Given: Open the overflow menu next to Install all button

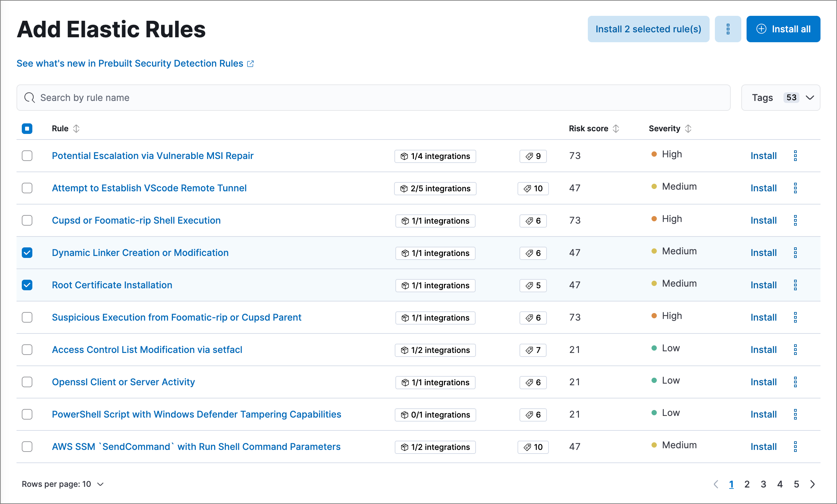Looking at the screenshot, I should tap(728, 29).
